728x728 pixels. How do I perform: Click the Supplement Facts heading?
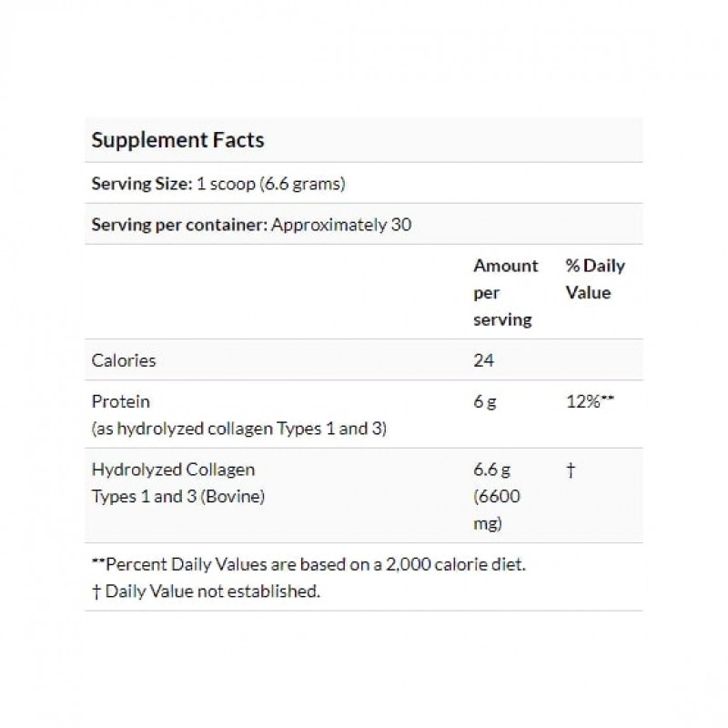pyautogui.click(x=178, y=140)
